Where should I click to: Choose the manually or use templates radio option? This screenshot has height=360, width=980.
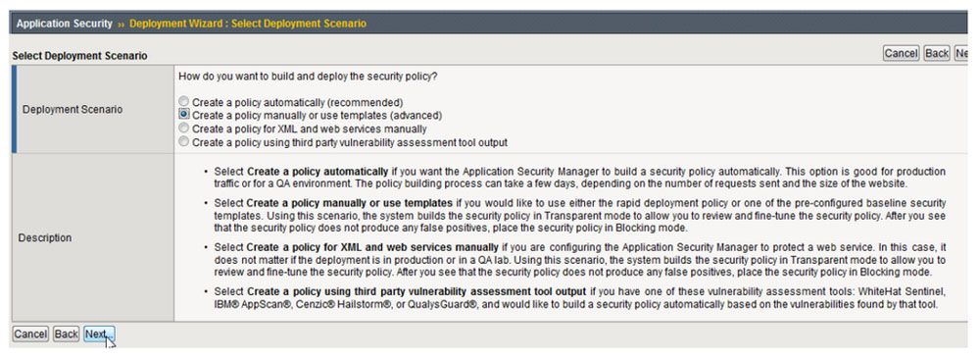(x=184, y=115)
